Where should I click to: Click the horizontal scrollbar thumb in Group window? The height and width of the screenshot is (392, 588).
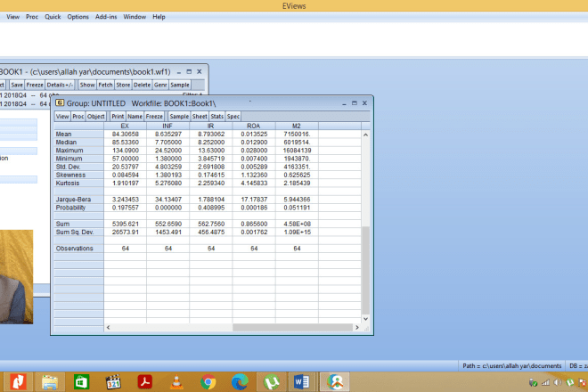tap(292, 328)
